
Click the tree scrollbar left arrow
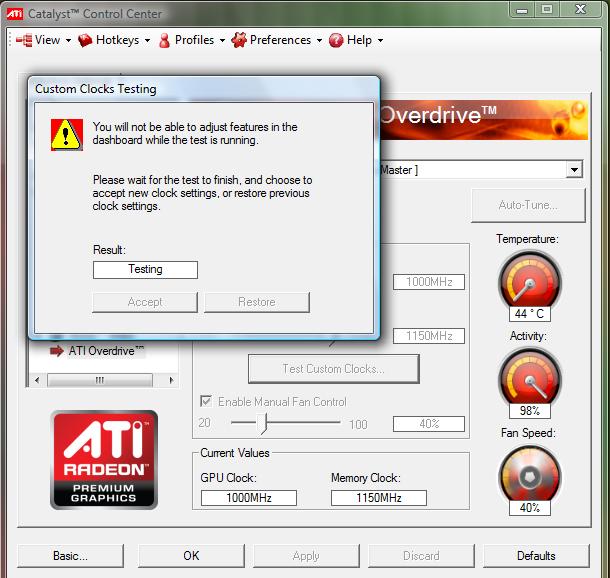[x=37, y=380]
